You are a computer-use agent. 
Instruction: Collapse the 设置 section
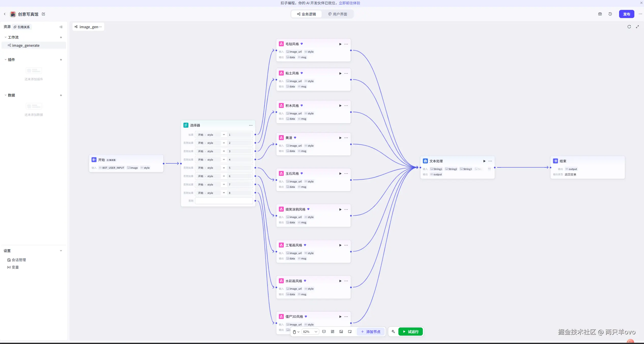(x=61, y=251)
